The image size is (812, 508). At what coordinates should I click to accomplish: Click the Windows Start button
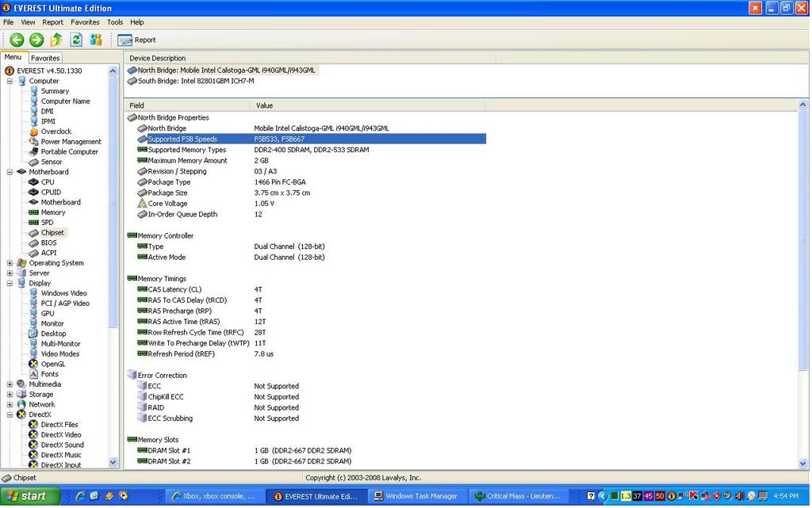[x=31, y=496]
